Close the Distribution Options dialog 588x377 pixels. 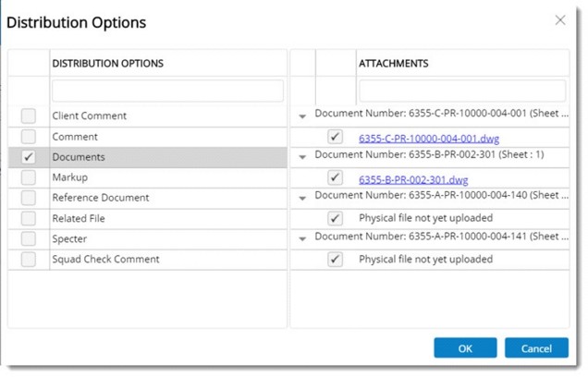pos(560,20)
